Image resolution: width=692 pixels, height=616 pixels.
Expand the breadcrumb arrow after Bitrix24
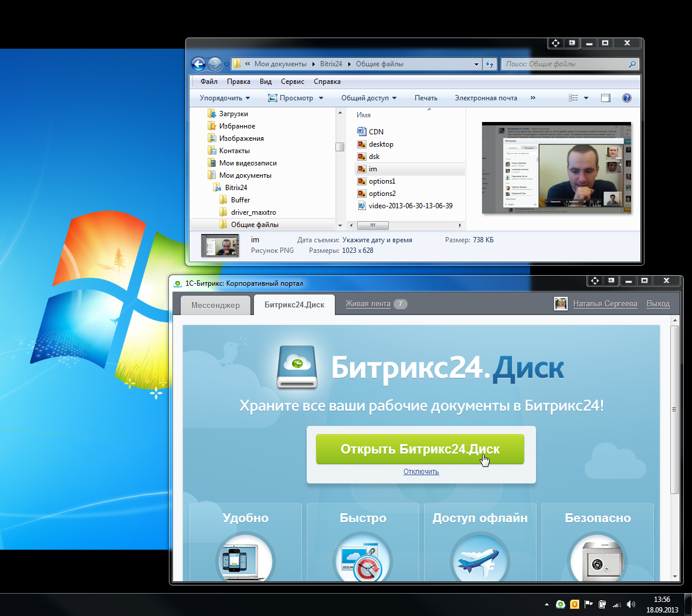coord(349,64)
